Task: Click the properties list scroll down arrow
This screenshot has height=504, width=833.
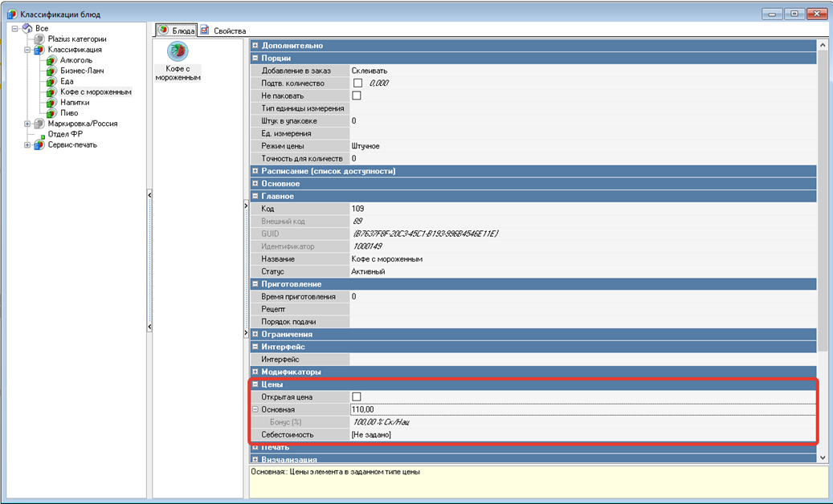Action: (822, 457)
